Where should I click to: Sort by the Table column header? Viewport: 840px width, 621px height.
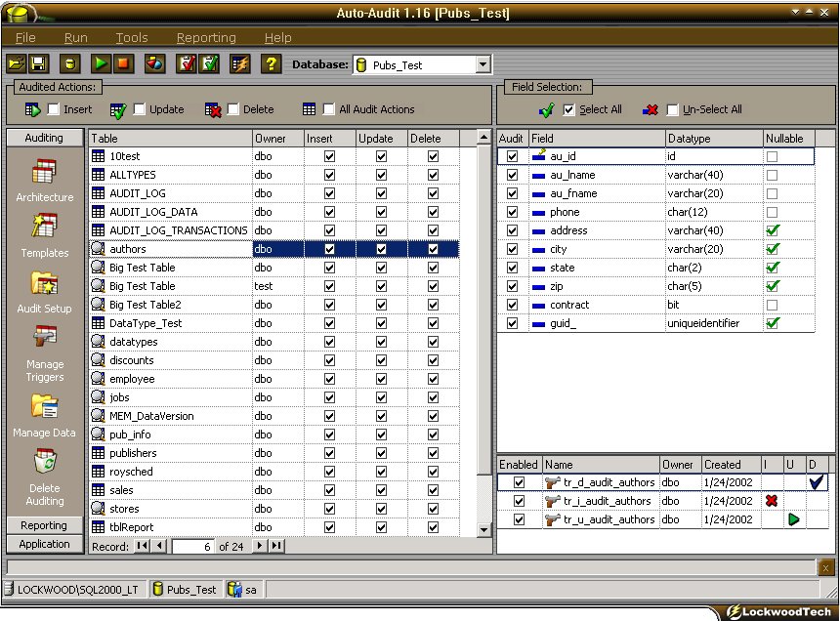point(170,138)
